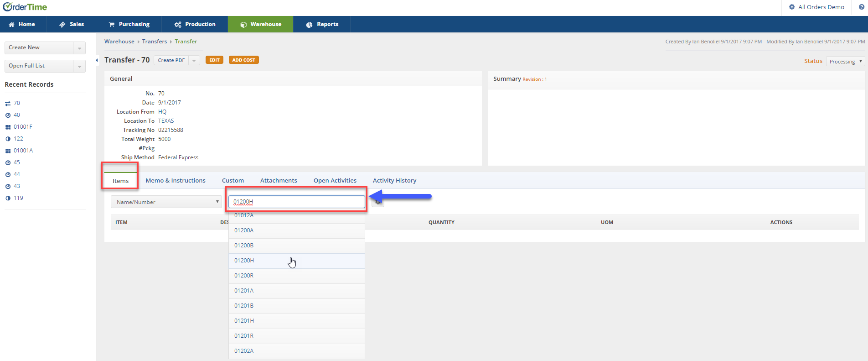Pick 01202A from the suggestion list
The width and height of the screenshot is (868, 361).
[x=296, y=351]
